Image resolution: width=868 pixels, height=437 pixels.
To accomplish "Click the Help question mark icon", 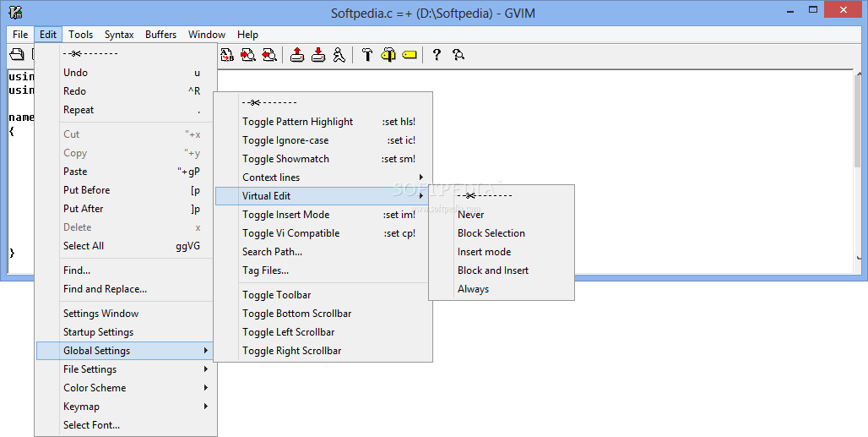I will click(437, 54).
